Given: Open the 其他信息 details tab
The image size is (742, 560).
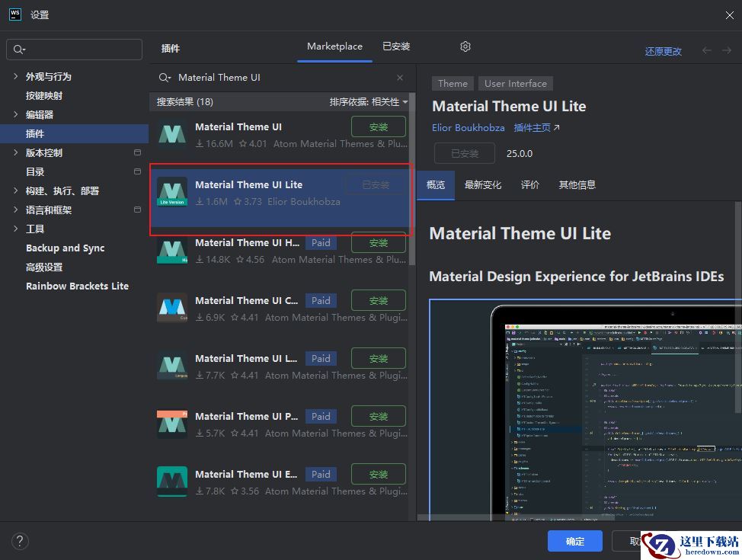Looking at the screenshot, I should [577, 184].
